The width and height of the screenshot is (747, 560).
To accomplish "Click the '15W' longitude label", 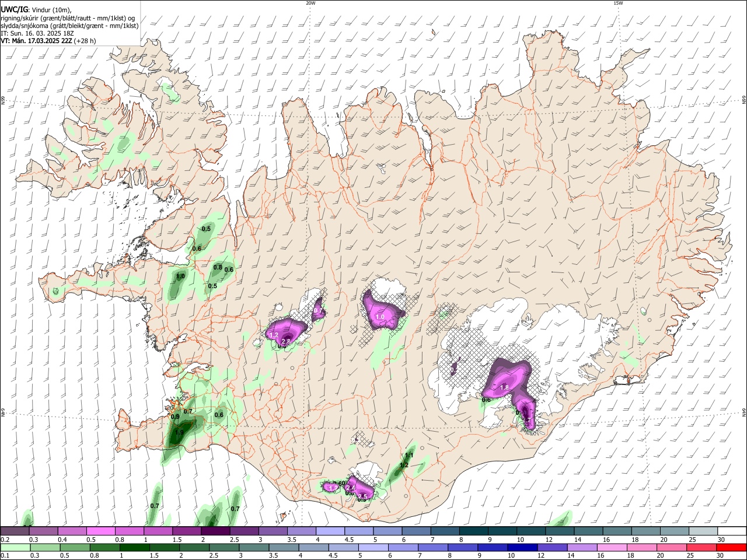I will pos(618,3).
